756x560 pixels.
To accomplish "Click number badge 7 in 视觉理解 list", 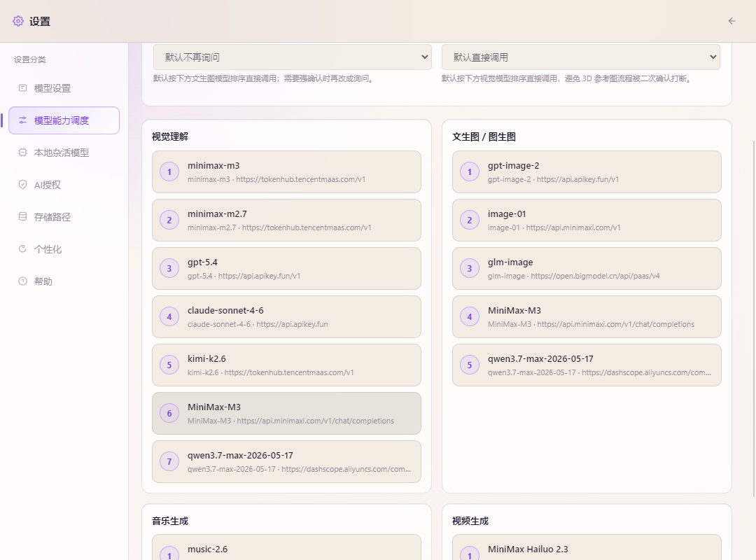I will click(x=169, y=461).
